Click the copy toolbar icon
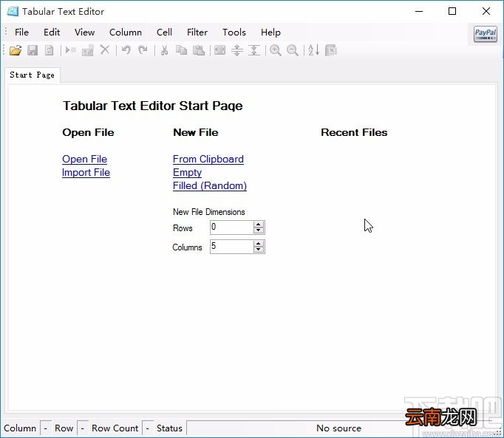This screenshot has width=504, height=438. [x=181, y=50]
